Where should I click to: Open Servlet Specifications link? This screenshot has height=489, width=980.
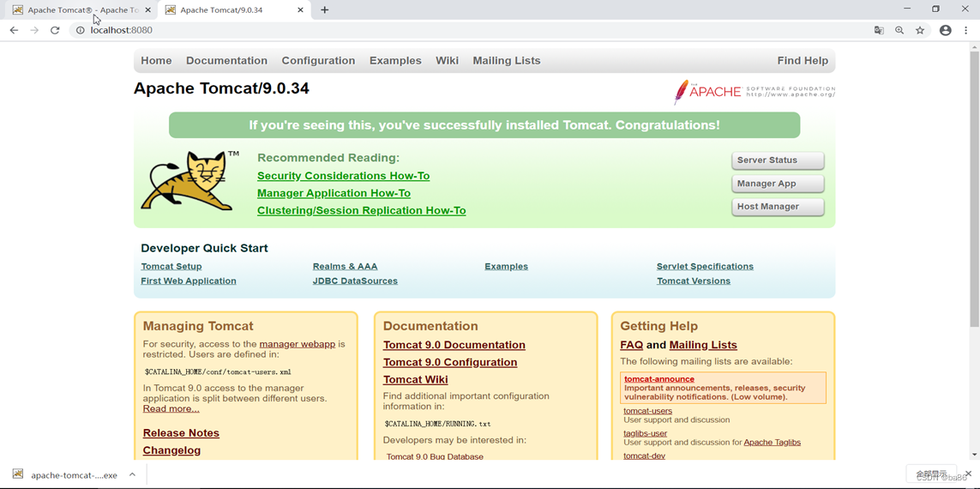click(705, 267)
